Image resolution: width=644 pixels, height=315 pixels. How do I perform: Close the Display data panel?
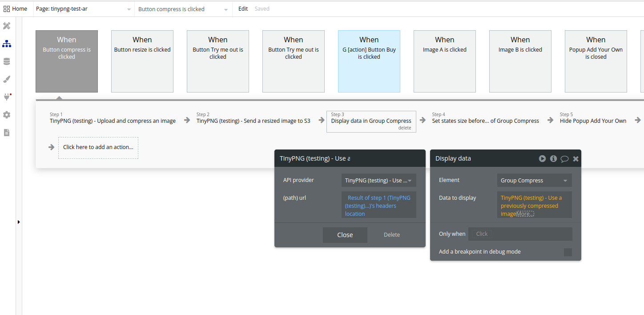pos(576,158)
